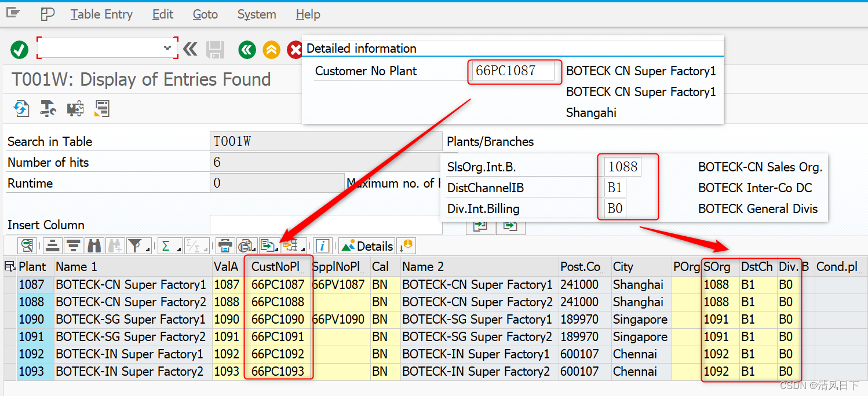Click the DstCh column header

coord(758,267)
